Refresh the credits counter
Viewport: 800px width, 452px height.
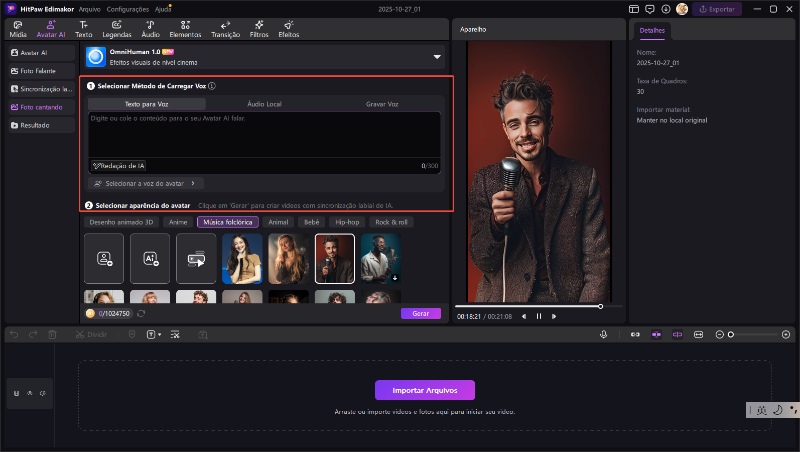(141, 313)
